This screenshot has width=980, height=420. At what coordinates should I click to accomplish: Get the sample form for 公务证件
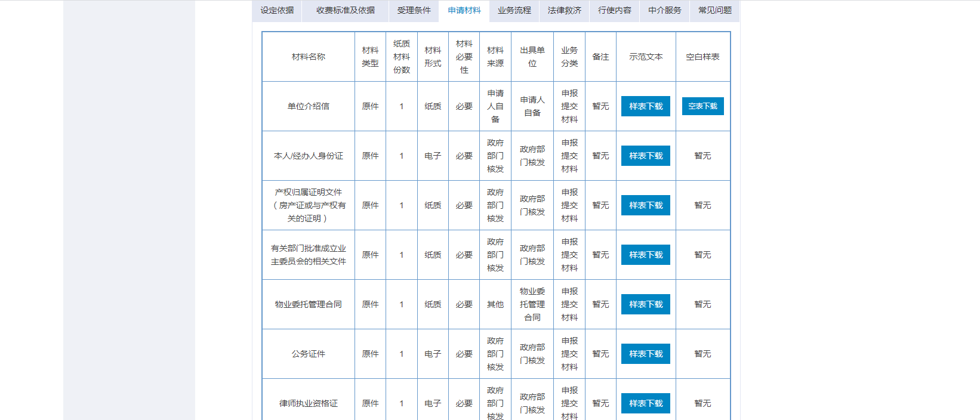coord(646,354)
